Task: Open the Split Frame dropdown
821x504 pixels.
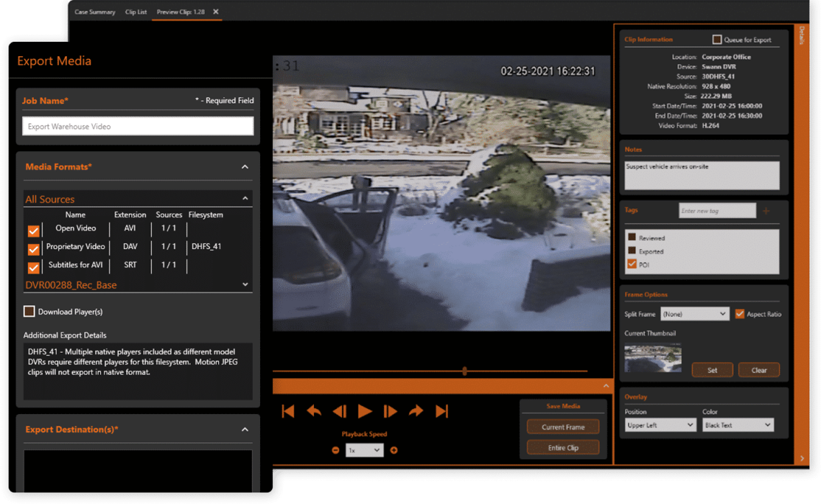Action: pyautogui.click(x=695, y=313)
